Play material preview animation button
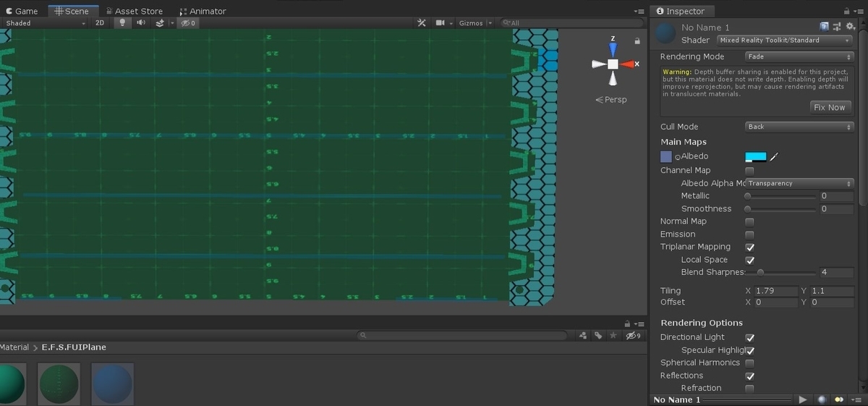This screenshot has width=868, height=406. click(x=803, y=399)
